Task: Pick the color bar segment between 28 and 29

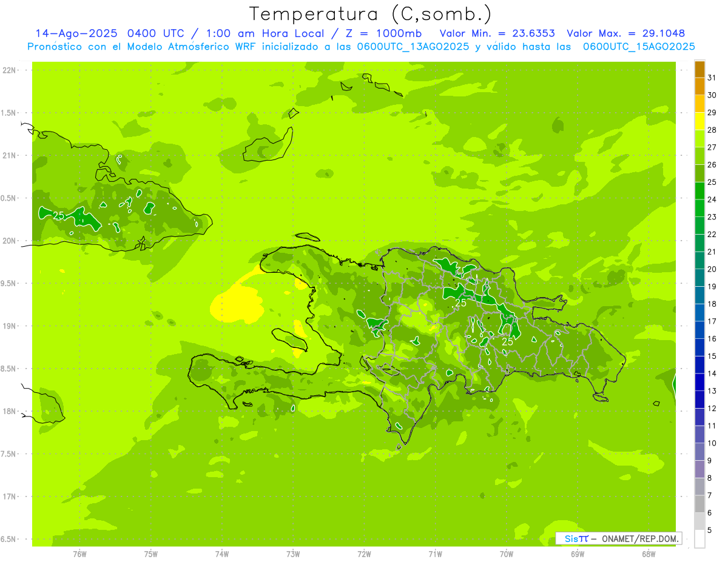Action: (699, 121)
